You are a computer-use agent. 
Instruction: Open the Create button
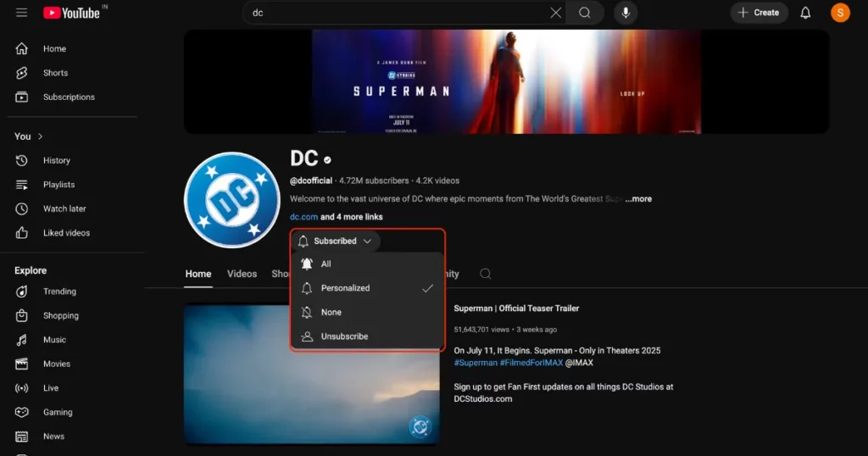(x=759, y=13)
